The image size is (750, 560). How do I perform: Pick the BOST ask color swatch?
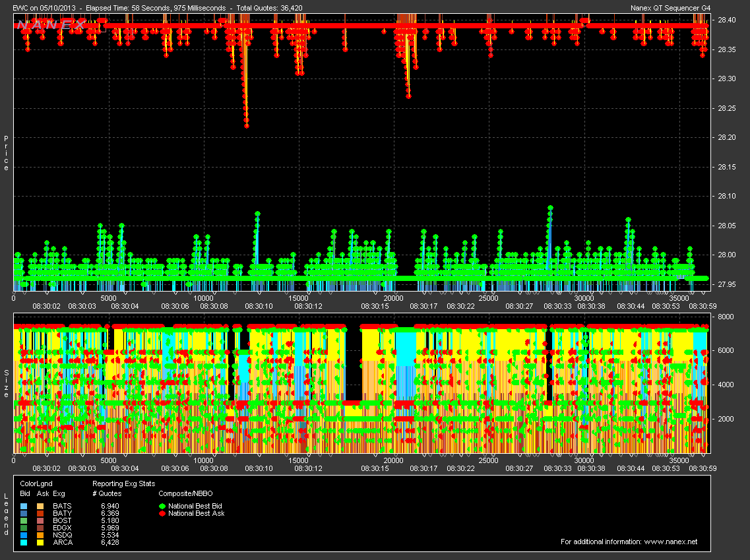tap(40, 520)
